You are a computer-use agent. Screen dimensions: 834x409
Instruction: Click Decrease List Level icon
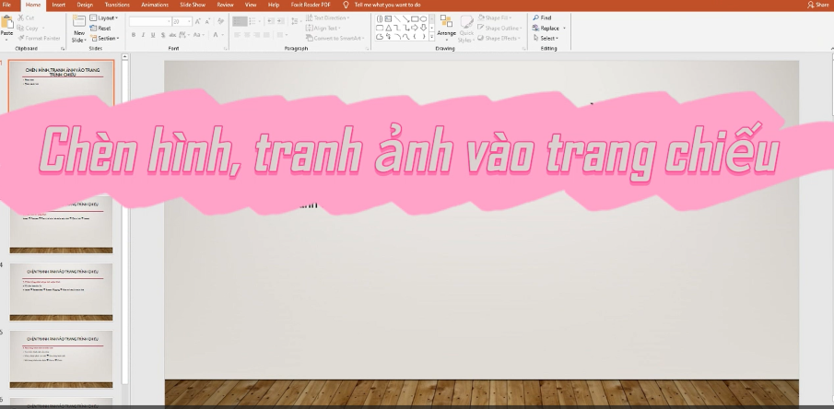click(x=271, y=21)
